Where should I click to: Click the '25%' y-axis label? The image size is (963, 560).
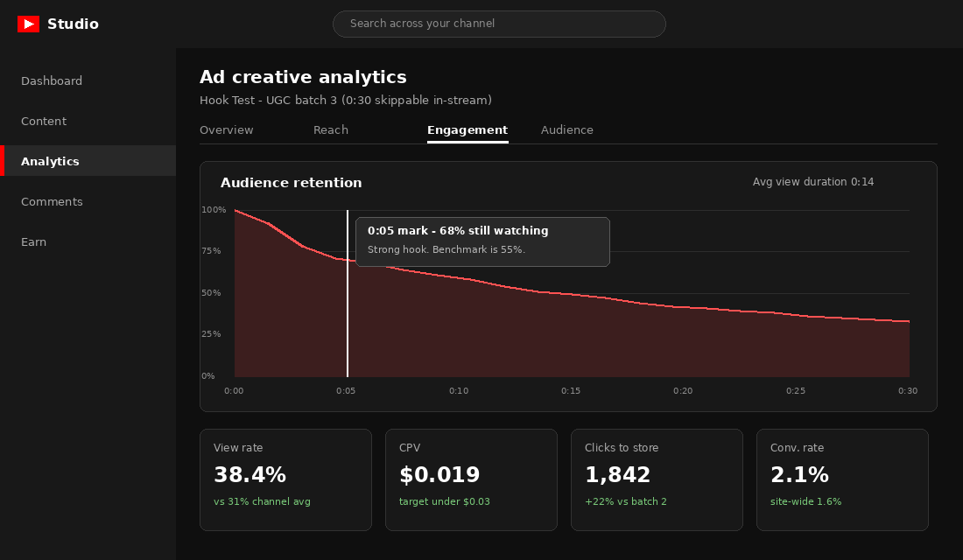tap(211, 334)
